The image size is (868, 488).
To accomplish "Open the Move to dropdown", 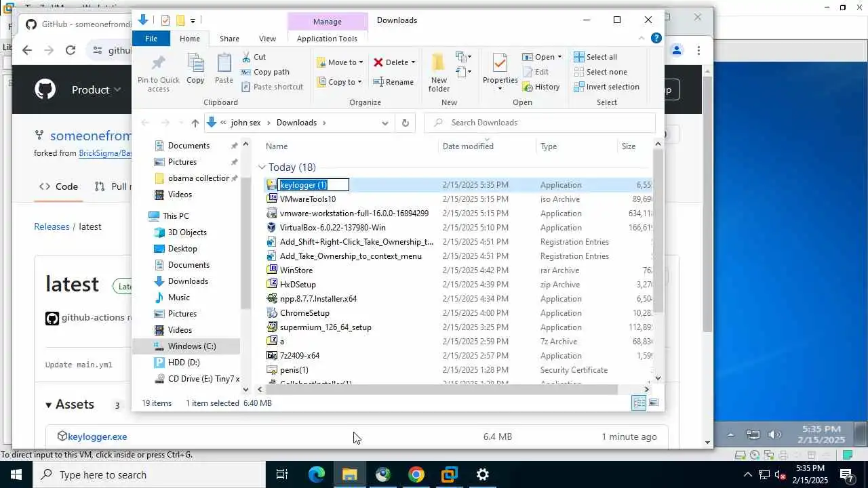I will tap(340, 62).
